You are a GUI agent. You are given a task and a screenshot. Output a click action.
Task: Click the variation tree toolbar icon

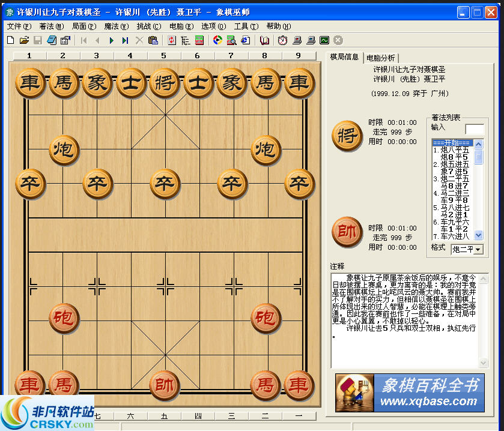(x=186, y=40)
